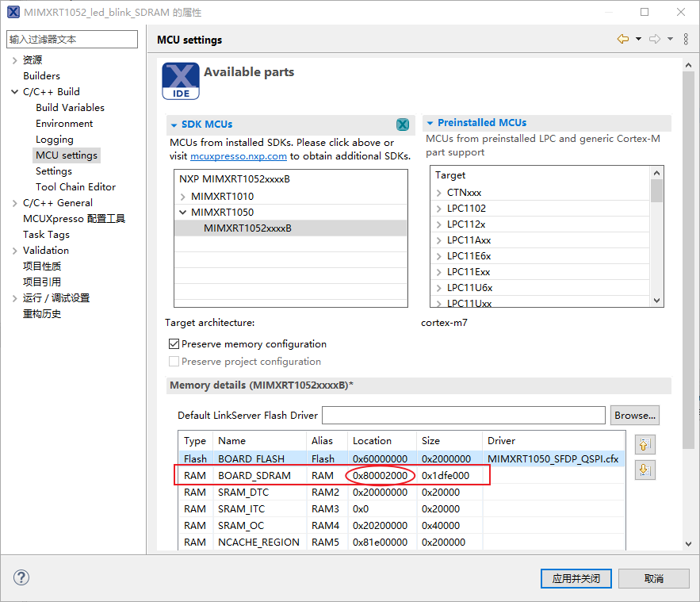The width and height of the screenshot is (700, 602).
Task: Open the forward history dropdown arrow
Action: click(x=670, y=40)
